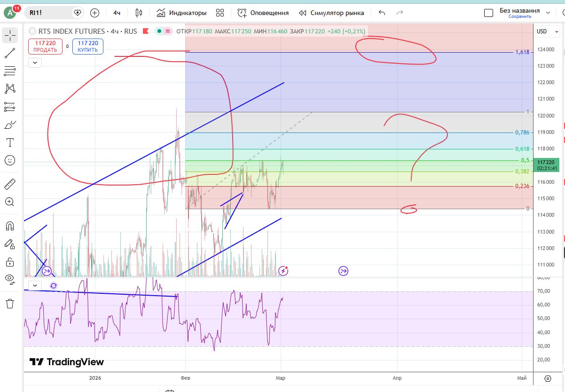Click the 1,618 Fibonacci level label
Viewport: 565px width, 392px height.
(522, 52)
